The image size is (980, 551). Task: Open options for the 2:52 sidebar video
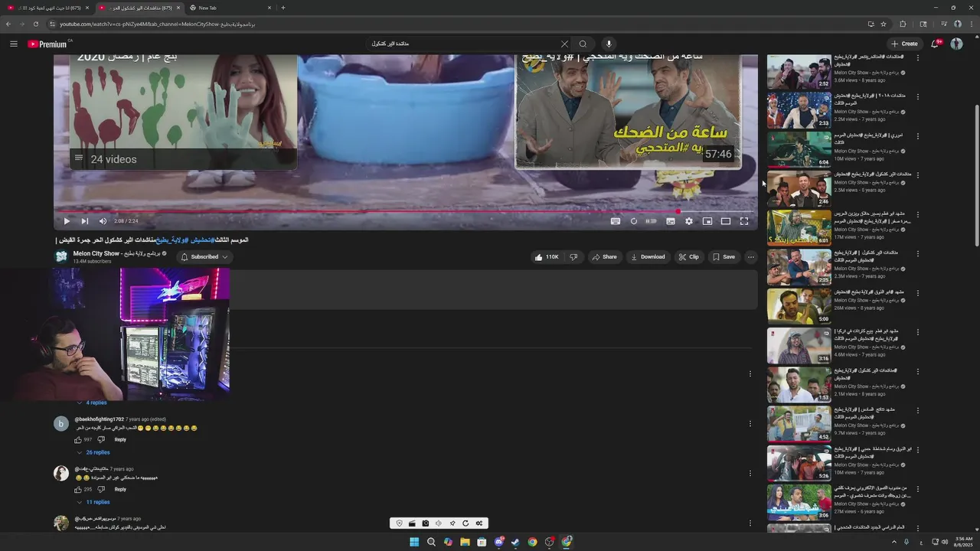[917, 58]
